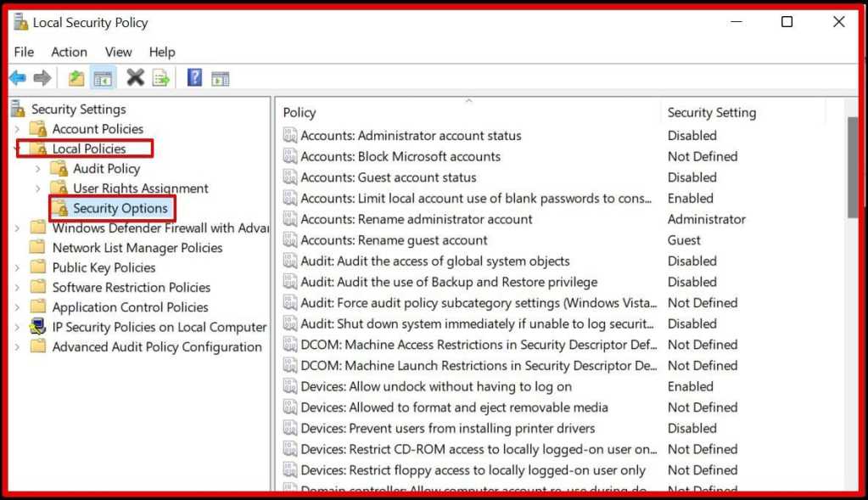Screen dimensions: 868x500
Task: Click the Export List toolbar icon
Action: pyautogui.click(x=160, y=79)
